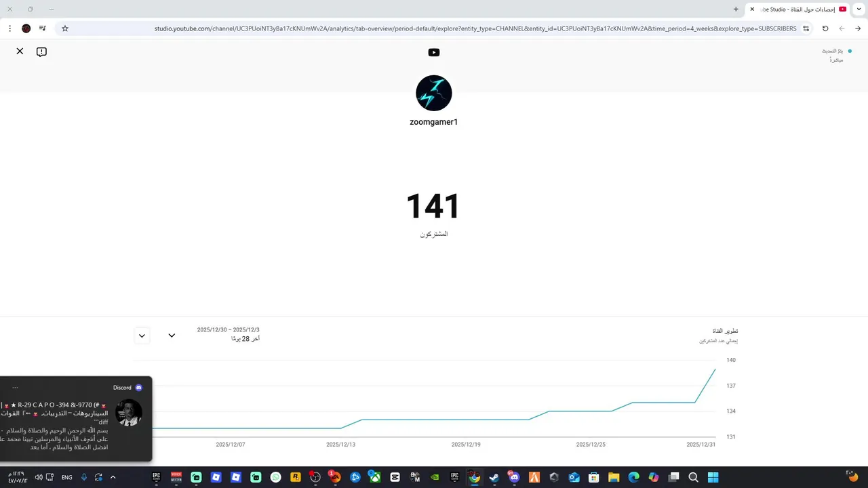Open Chrome three-dot menu
This screenshot has height=488, width=868.
click(10, 28)
